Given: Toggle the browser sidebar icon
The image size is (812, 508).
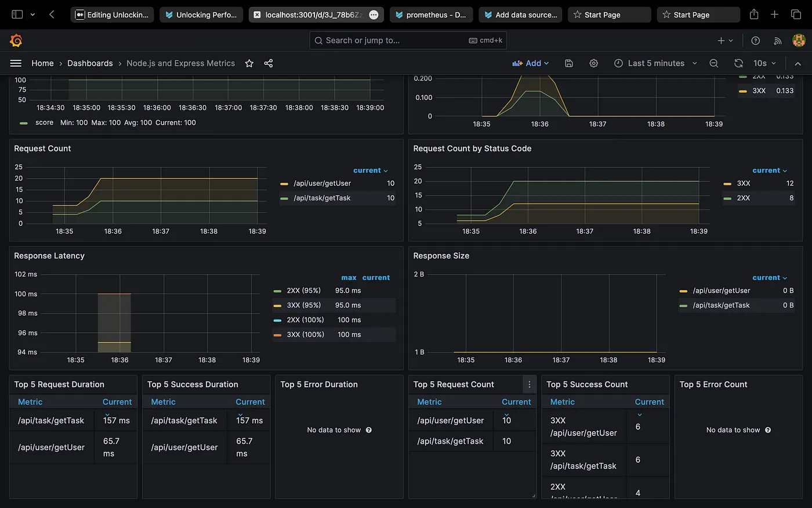Looking at the screenshot, I should tap(17, 15).
